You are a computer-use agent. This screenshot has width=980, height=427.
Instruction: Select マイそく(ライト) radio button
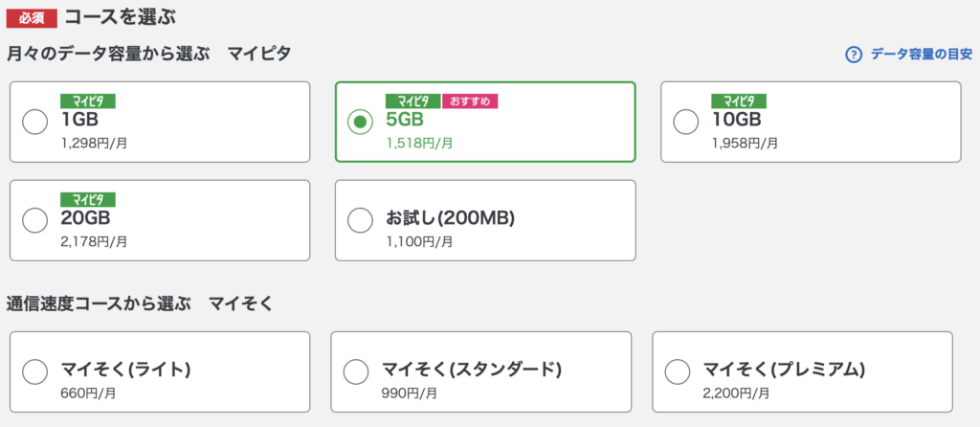coord(35,372)
